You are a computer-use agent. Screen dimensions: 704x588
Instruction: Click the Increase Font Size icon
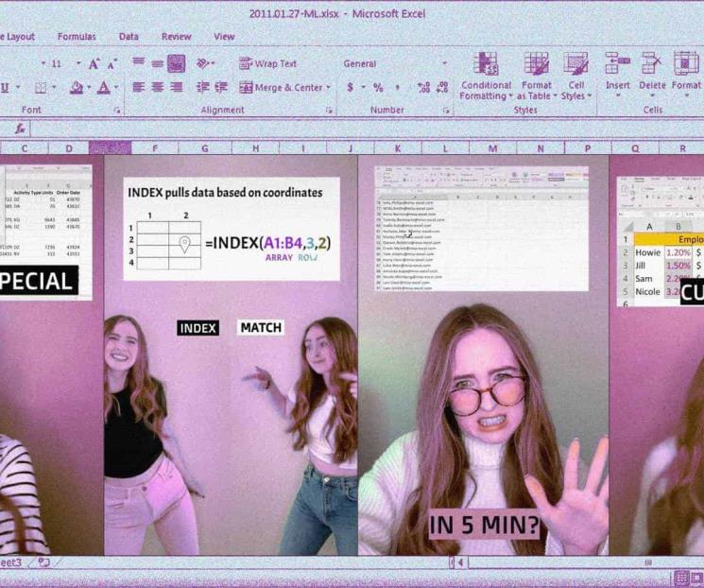tap(94, 63)
